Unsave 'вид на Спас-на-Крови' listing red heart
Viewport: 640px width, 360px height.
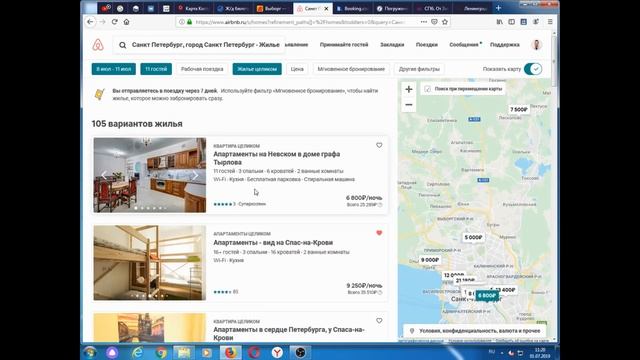379,233
